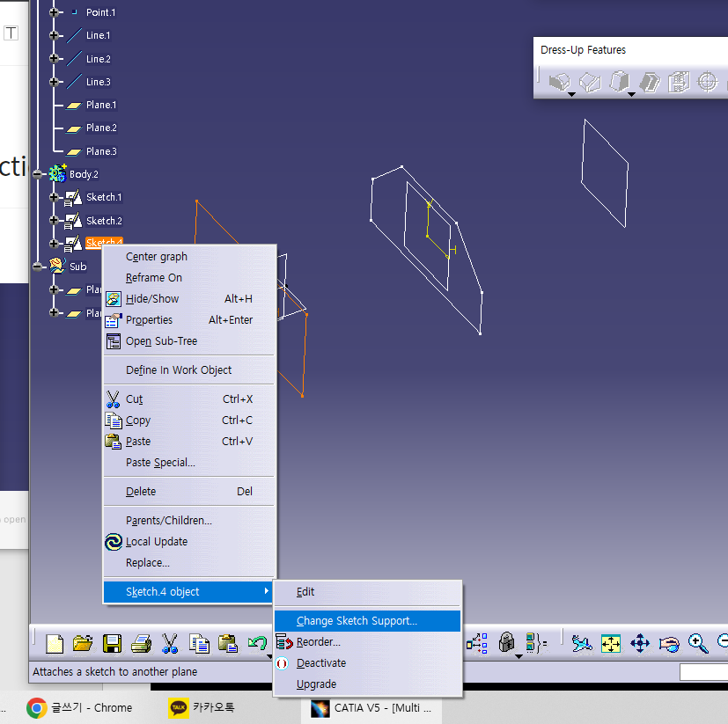Open the Edge Fillet dropdown arrow
This screenshot has width=728, height=724.
click(572, 95)
